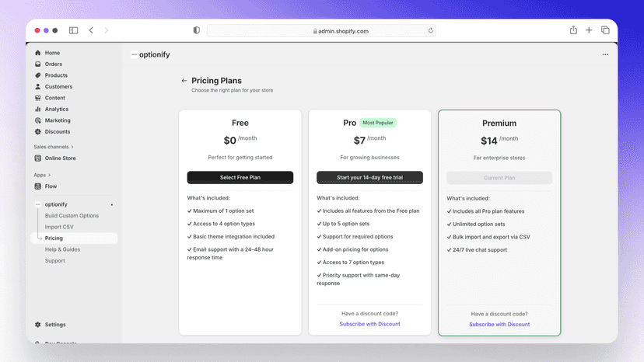Click the Settings gear icon
This screenshot has width=644, height=362.
click(x=38, y=325)
